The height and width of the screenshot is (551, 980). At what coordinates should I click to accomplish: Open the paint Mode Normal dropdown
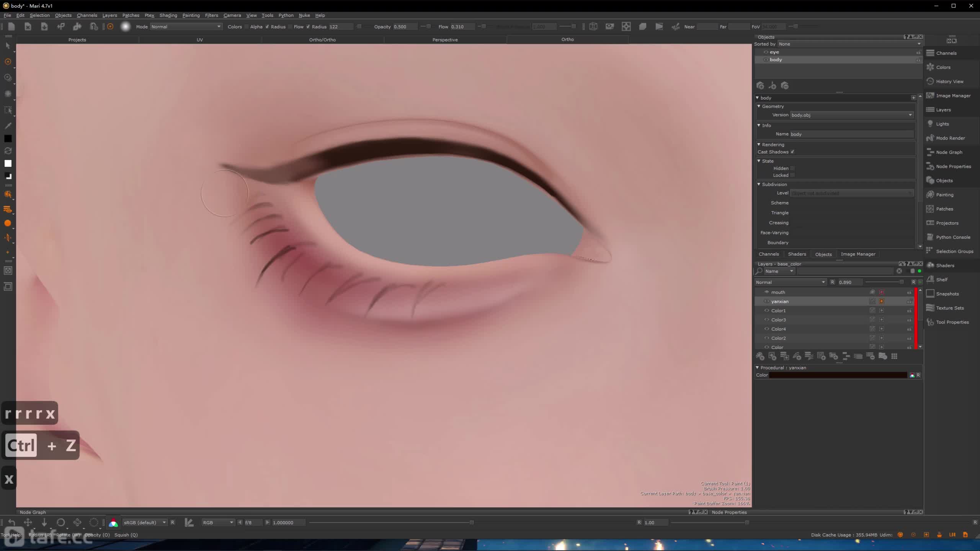[186, 27]
